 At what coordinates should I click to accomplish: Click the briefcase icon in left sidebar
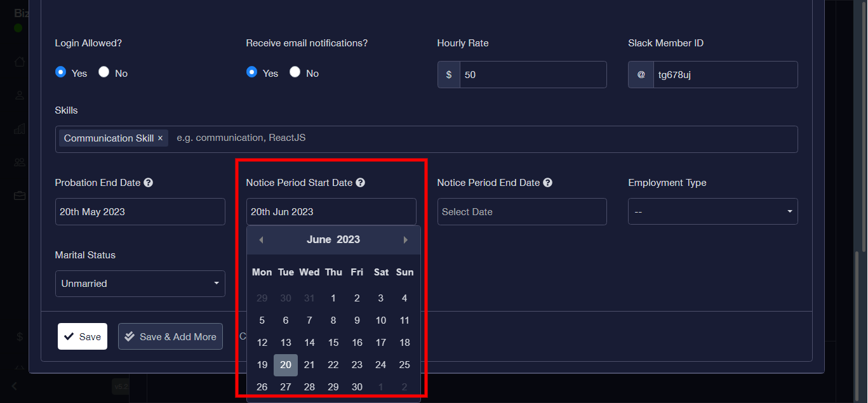point(20,195)
